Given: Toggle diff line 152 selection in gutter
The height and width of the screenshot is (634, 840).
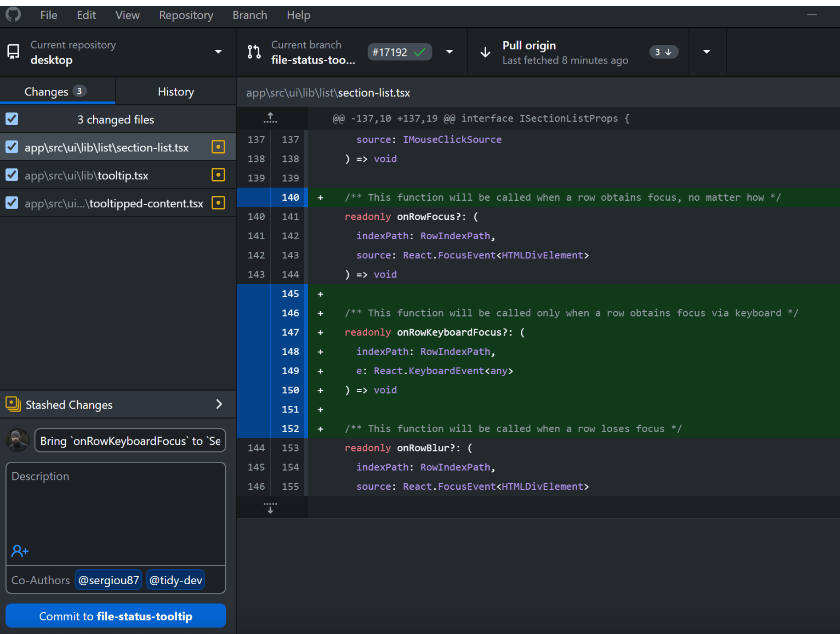Looking at the screenshot, I should pos(271,428).
